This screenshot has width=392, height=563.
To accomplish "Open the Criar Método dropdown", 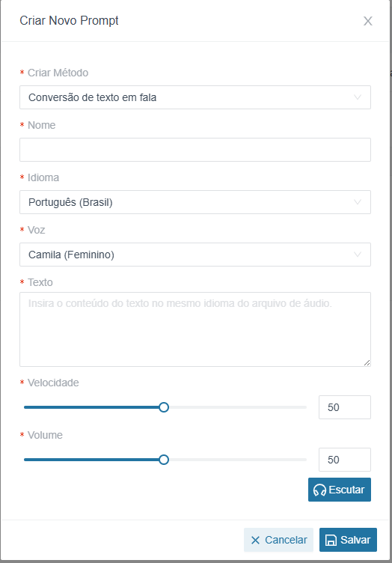I will [195, 97].
